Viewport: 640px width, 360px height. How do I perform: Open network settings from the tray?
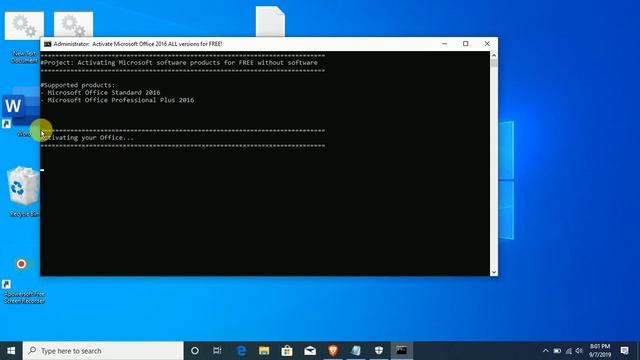(569, 351)
